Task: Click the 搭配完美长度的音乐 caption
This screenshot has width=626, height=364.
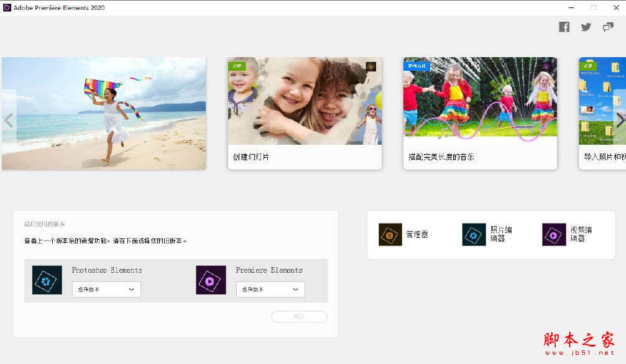Action: pos(441,157)
